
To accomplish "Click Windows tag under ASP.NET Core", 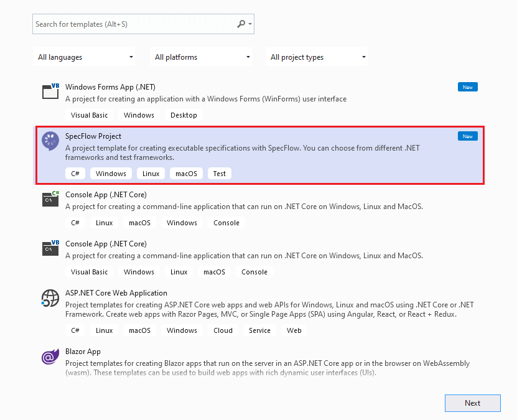I will click(x=182, y=330).
